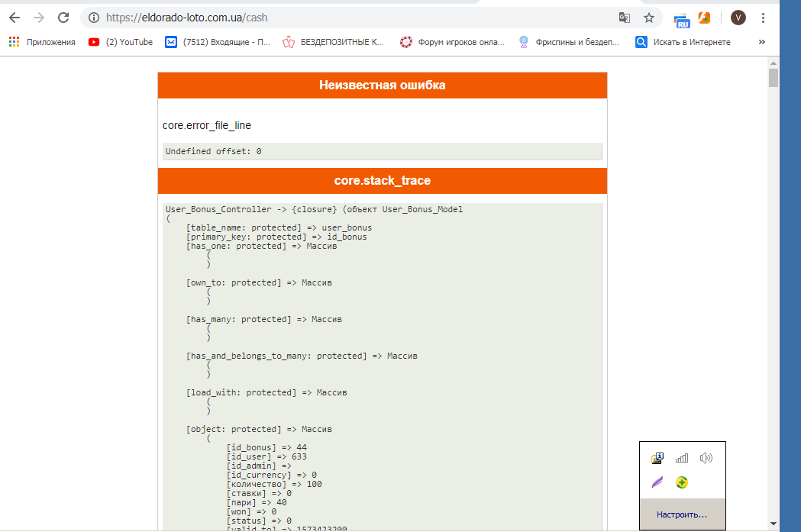Select the load_with protected line

[x=266, y=393]
